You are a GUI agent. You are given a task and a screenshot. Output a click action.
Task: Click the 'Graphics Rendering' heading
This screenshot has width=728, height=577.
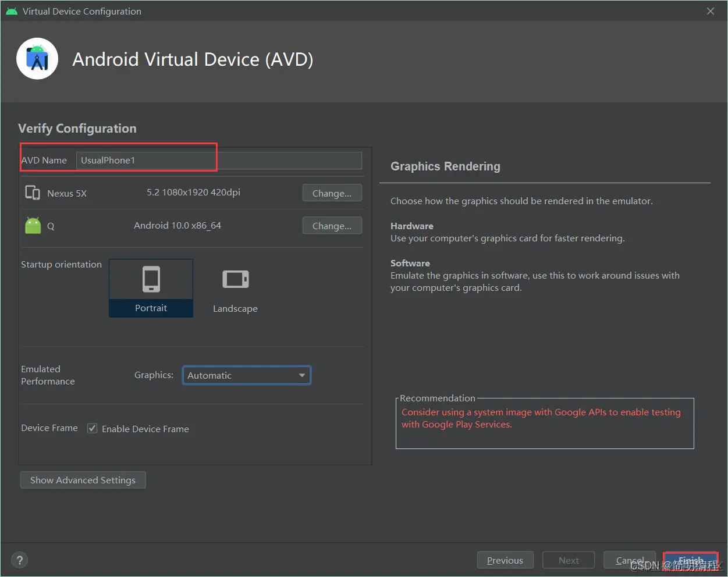(x=445, y=166)
